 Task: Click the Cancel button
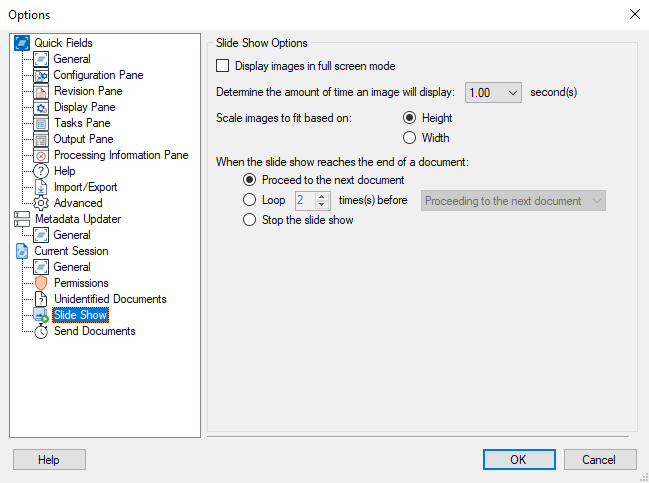click(600, 460)
